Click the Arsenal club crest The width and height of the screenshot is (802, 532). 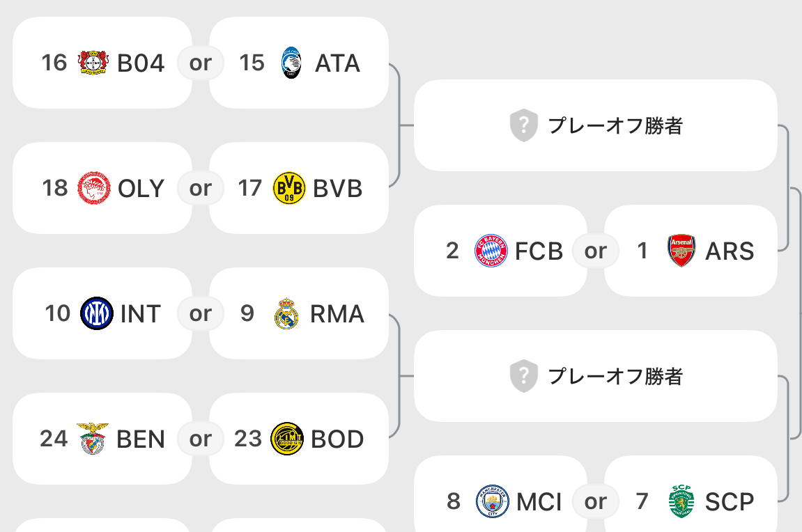click(x=681, y=251)
